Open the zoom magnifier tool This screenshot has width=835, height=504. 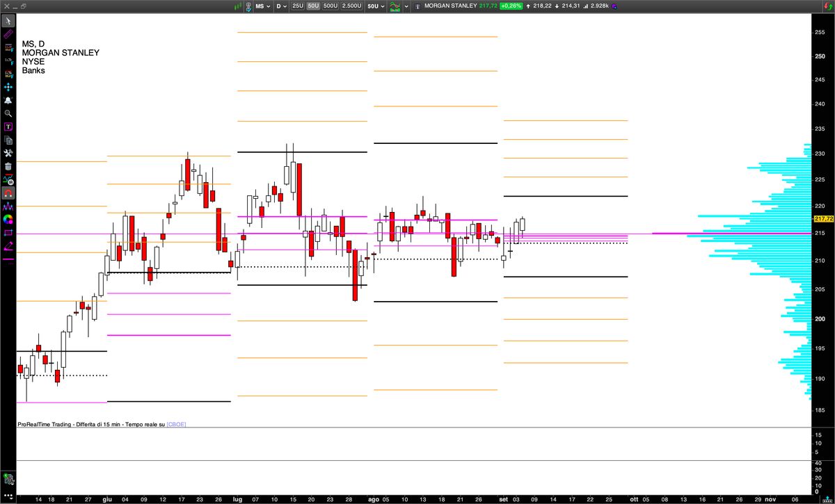[x=8, y=113]
